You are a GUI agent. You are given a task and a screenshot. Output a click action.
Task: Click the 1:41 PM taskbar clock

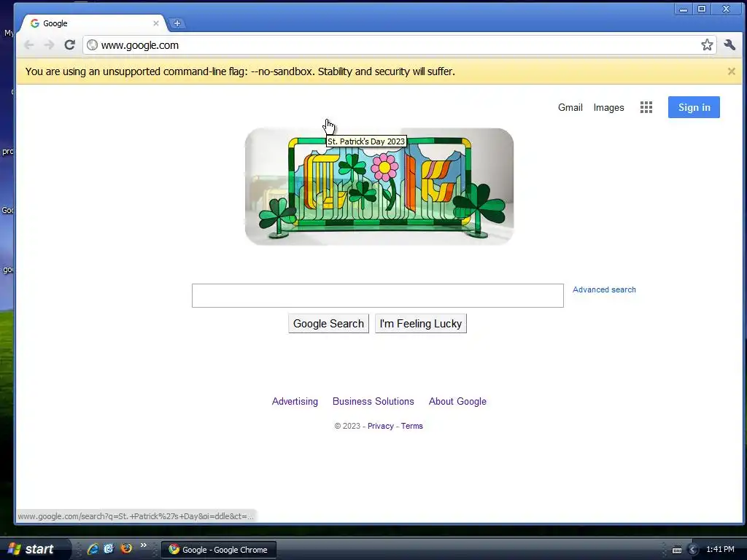720,550
